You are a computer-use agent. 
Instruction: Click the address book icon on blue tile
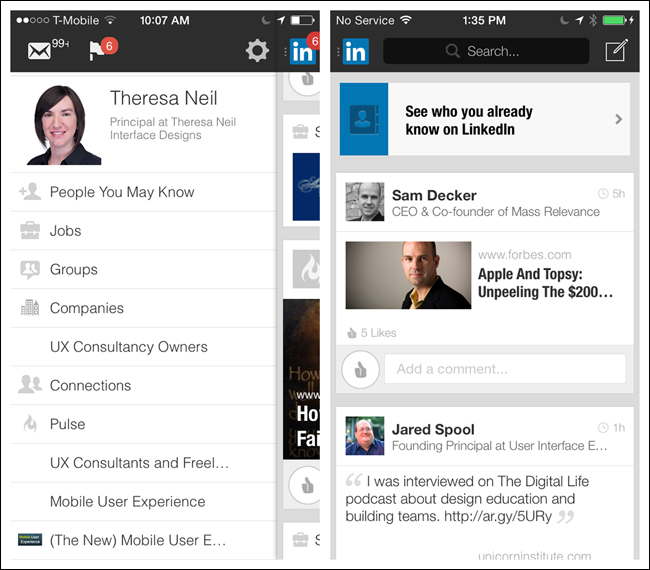click(364, 119)
